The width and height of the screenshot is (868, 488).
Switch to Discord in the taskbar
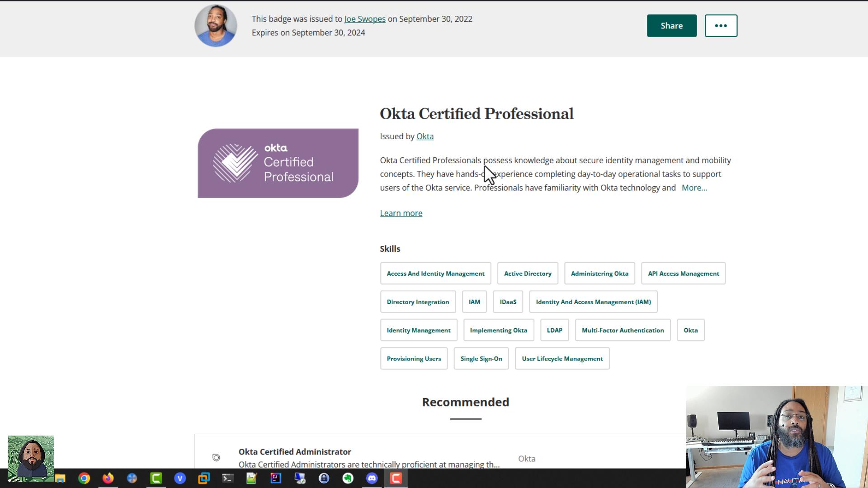pyautogui.click(x=372, y=478)
